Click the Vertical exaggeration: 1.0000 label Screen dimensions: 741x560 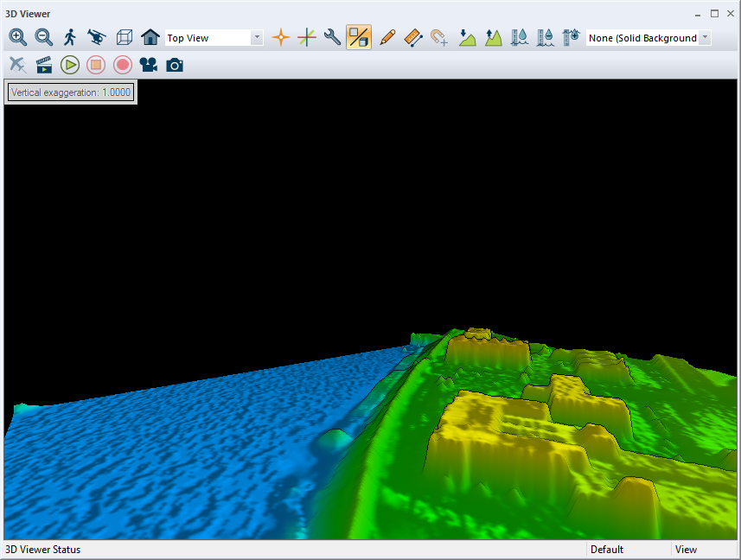click(71, 92)
